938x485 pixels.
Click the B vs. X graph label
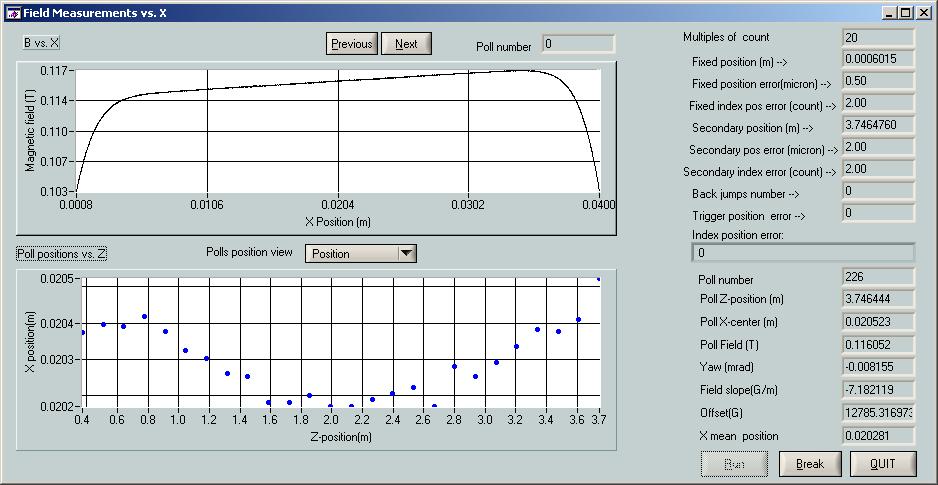(x=41, y=43)
